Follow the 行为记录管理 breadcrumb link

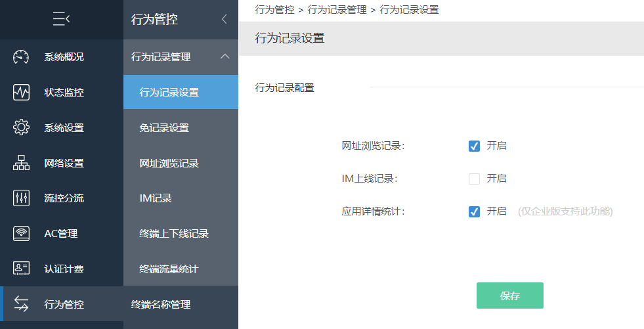pos(337,9)
